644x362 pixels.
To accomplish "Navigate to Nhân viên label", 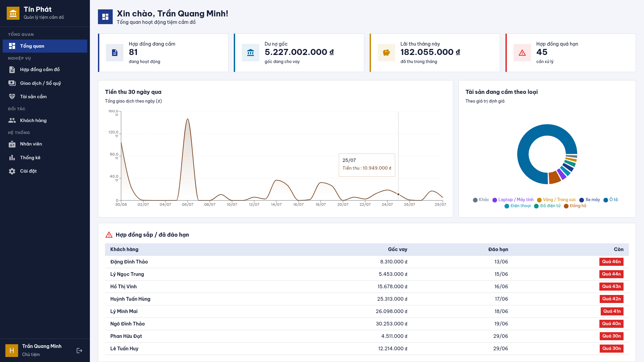I will pyautogui.click(x=31, y=144).
